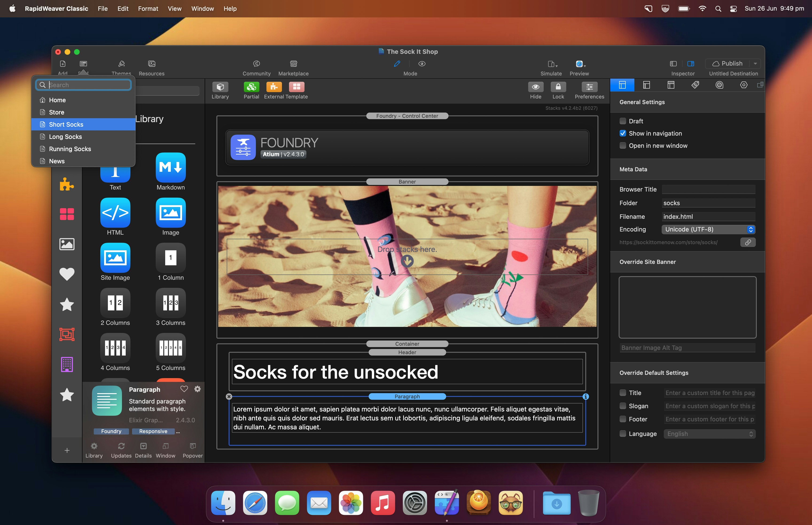Select the 1 Column stack
Screen dimensions: 812x525
[x=171, y=258]
